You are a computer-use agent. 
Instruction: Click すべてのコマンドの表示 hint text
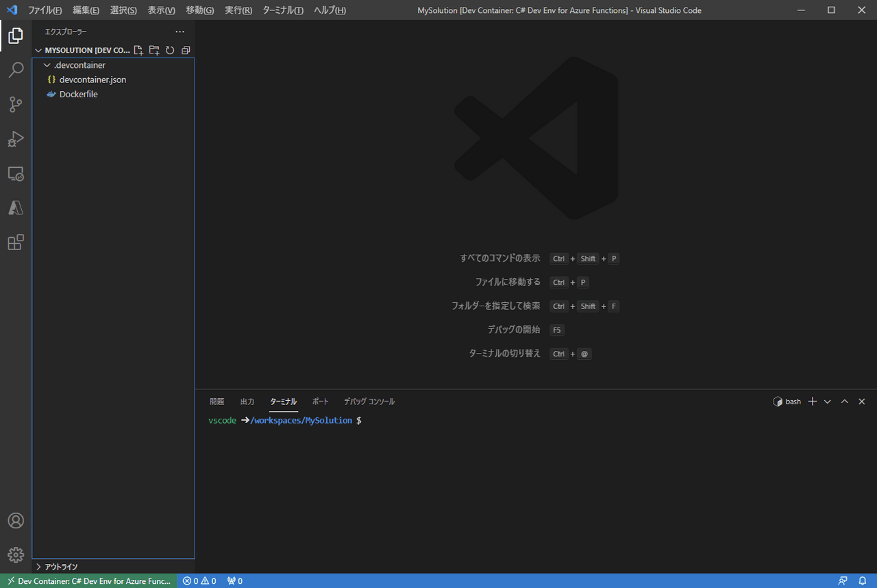point(500,258)
